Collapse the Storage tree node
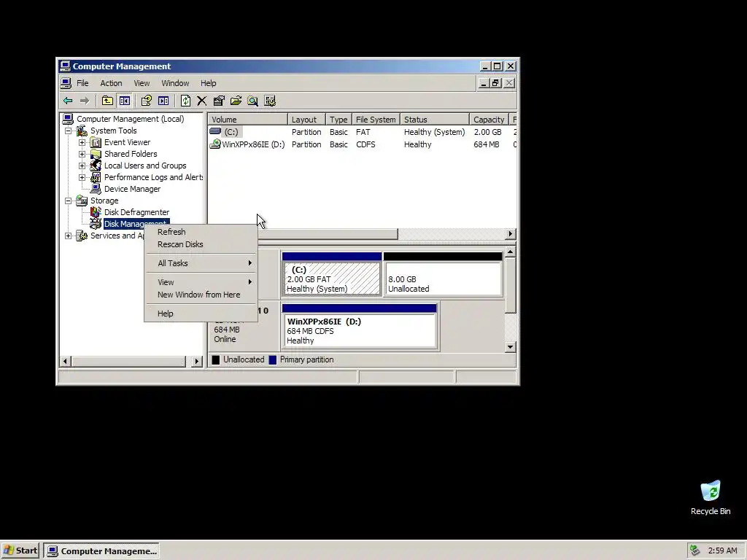The image size is (747, 560). (x=69, y=201)
